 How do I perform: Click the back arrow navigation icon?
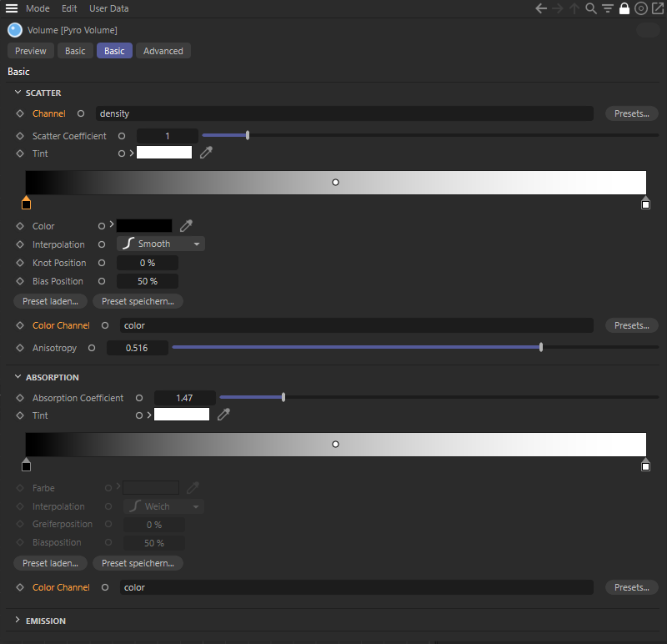(x=541, y=8)
